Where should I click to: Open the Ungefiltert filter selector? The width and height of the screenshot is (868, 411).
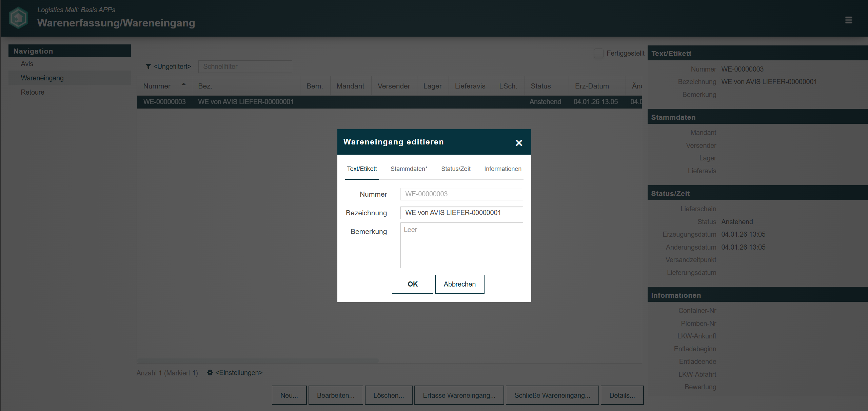pyautogui.click(x=172, y=66)
